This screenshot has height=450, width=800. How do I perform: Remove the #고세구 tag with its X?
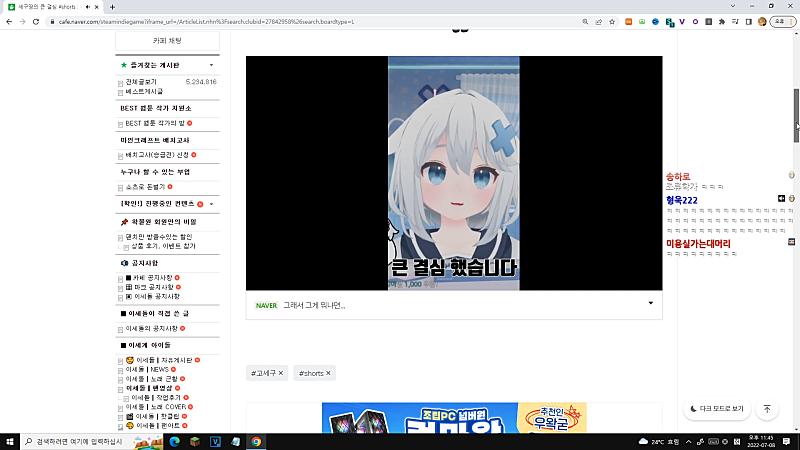click(x=281, y=373)
